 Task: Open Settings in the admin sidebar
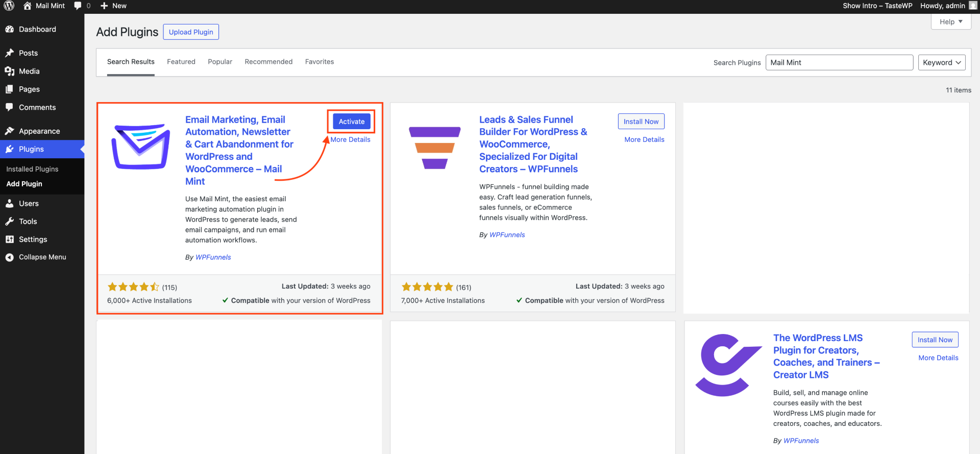(x=33, y=239)
